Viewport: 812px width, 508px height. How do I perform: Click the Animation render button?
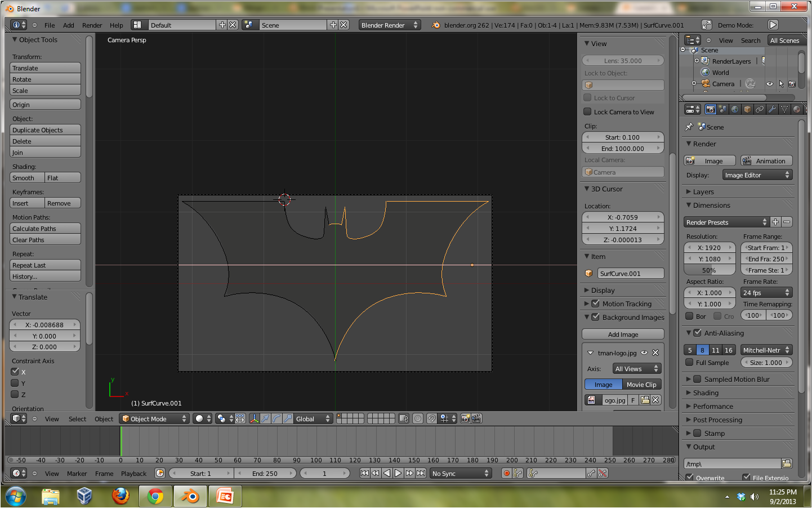(766, 161)
